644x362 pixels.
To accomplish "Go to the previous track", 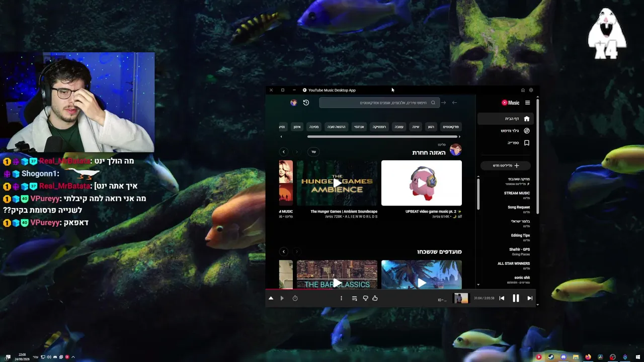I will [502, 298].
